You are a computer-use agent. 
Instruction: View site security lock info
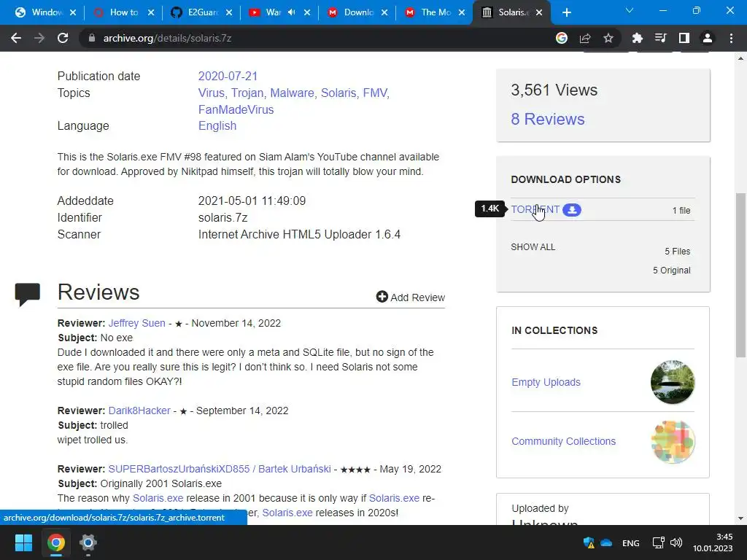pyautogui.click(x=92, y=38)
